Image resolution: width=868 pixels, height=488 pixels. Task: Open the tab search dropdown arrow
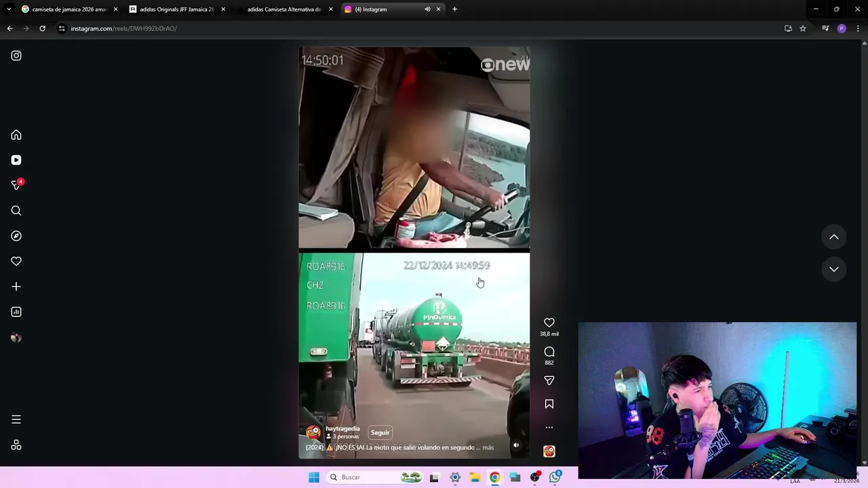coord(9,9)
